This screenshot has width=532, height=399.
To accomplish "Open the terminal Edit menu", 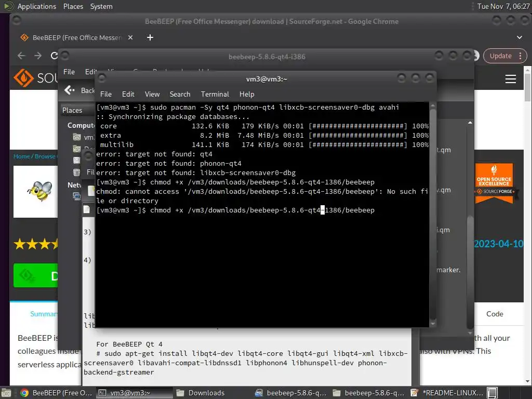I will pyautogui.click(x=128, y=95).
